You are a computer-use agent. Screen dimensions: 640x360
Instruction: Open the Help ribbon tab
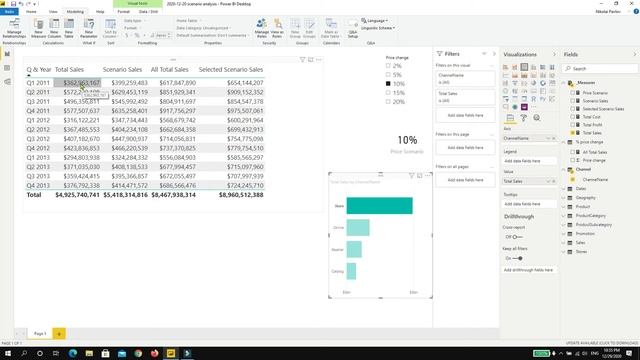[x=100, y=11]
